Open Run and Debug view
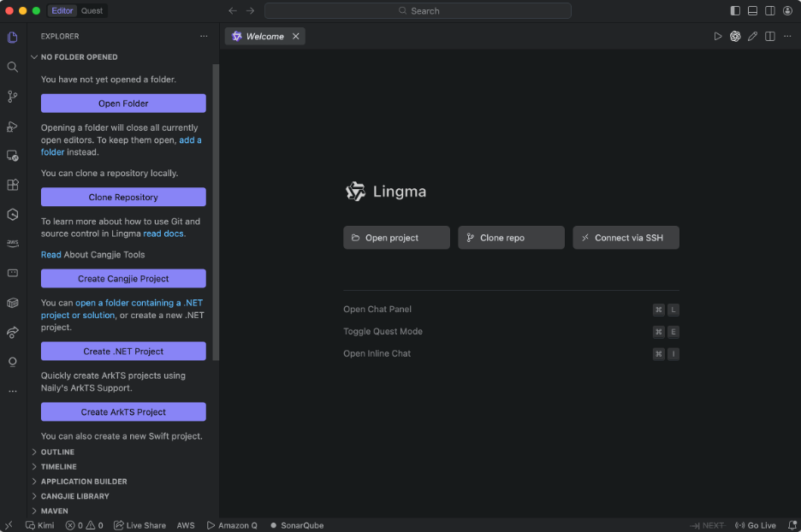Viewport: 801px width, 532px height. point(13,126)
